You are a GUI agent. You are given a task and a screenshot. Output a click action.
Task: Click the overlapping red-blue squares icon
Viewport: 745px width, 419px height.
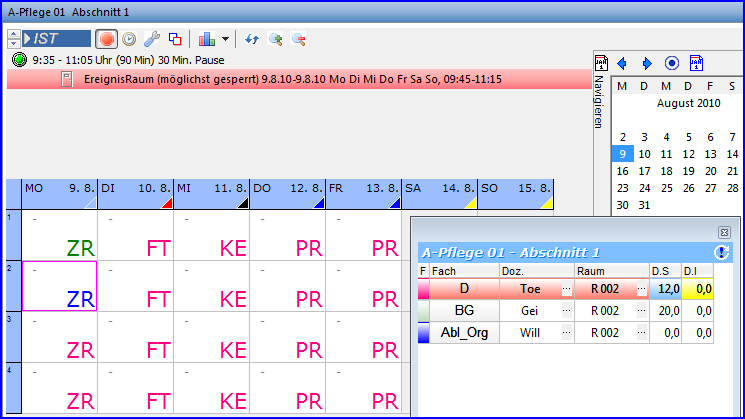pyautogui.click(x=175, y=39)
